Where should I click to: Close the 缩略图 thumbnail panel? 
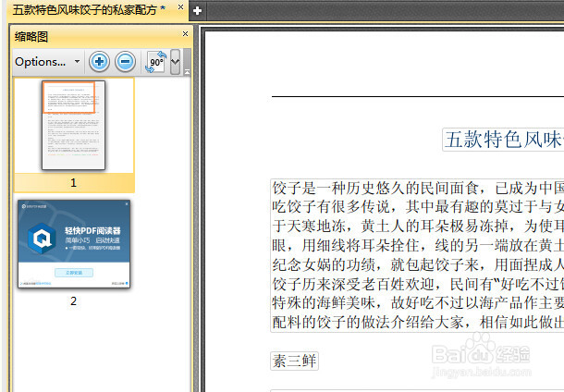(185, 33)
